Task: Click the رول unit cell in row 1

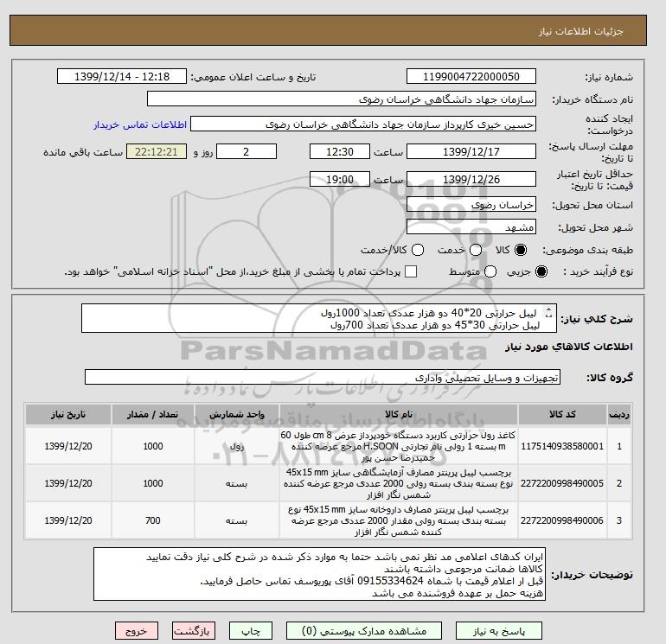Action: [x=237, y=447]
